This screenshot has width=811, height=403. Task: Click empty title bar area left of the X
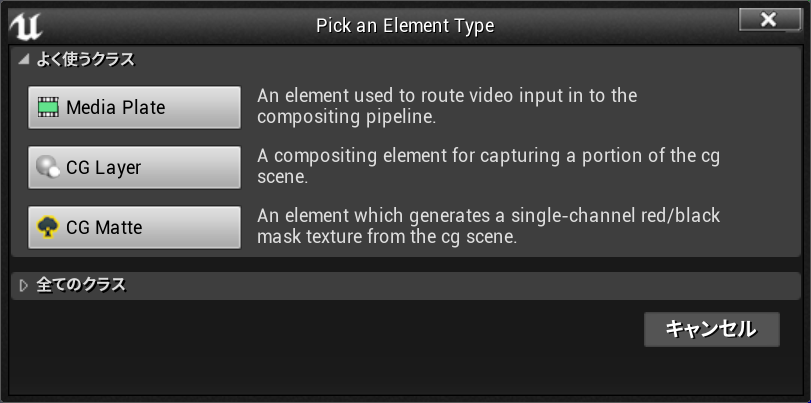click(640, 24)
